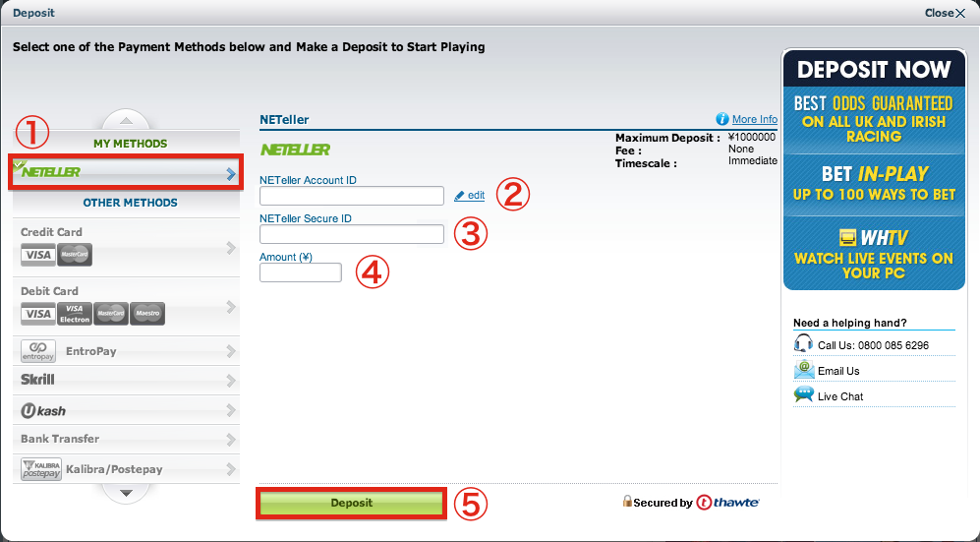980x542 pixels.
Task: Click the thawte logo
Action: [728, 502]
